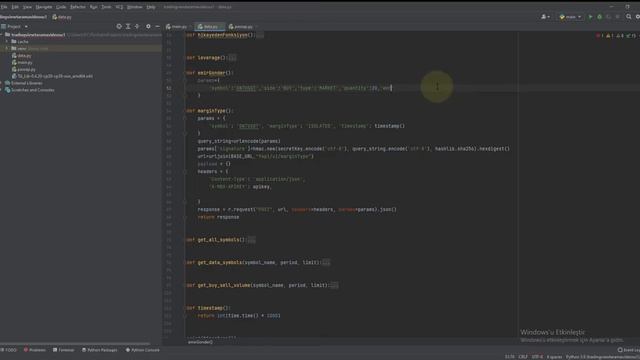The width and height of the screenshot is (640, 360).
Task: Switch to the third editor tab
Action: point(243,27)
